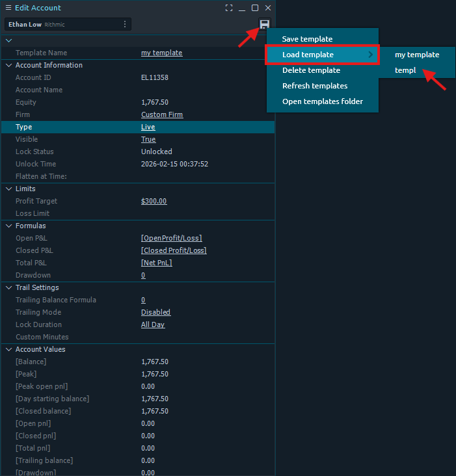Minimize the Edit Account panel

click(x=242, y=8)
